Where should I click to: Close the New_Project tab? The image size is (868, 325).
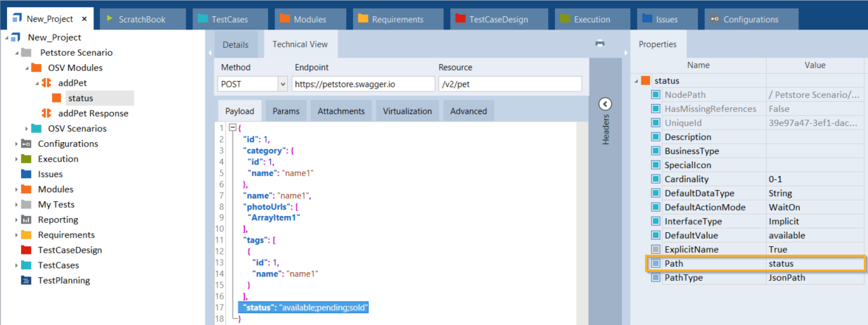(84, 19)
